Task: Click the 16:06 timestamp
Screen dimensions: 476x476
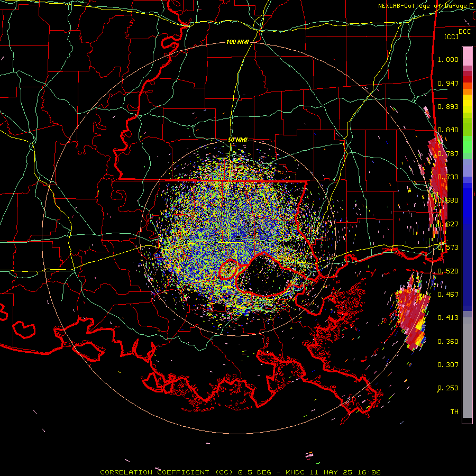Action: tap(369, 472)
